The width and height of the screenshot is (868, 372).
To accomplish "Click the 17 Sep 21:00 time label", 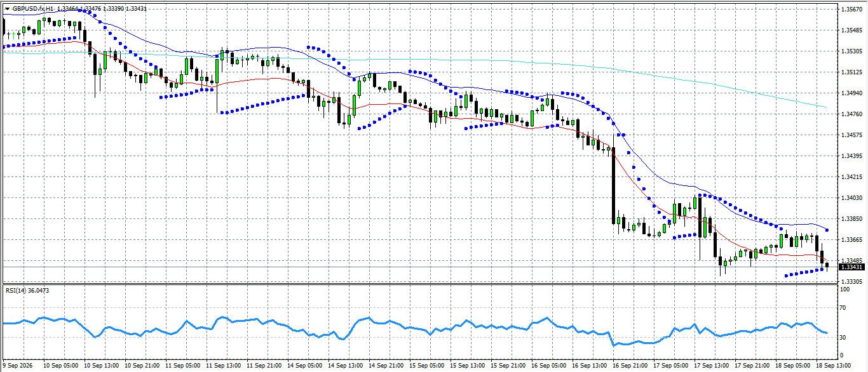I will pyautogui.click(x=752, y=366).
